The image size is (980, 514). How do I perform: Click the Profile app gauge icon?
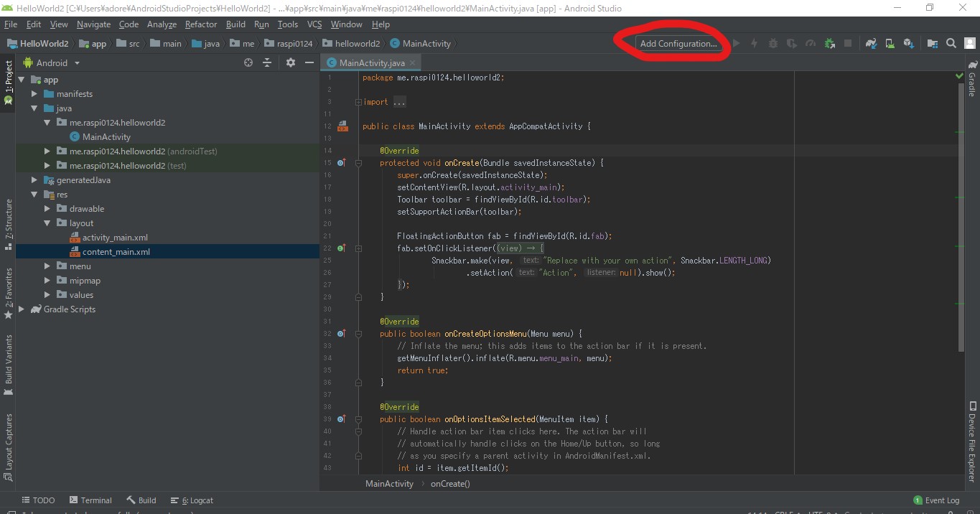[x=811, y=43]
